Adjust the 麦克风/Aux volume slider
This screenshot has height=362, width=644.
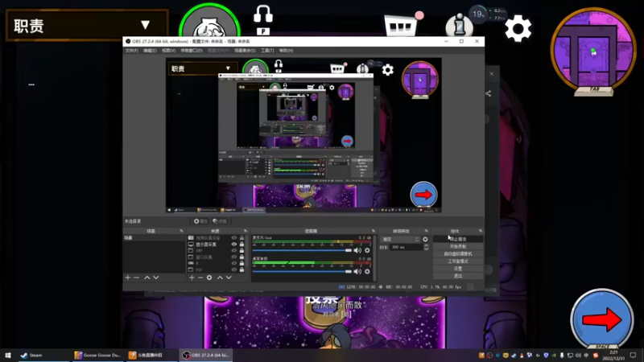[303, 250]
